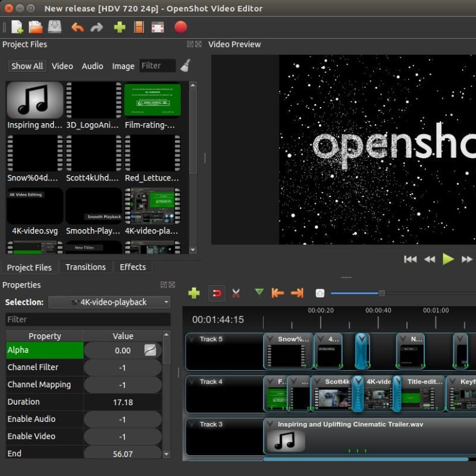
Task: Toggle the razor scissors tool
Action: [x=236, y=293]
